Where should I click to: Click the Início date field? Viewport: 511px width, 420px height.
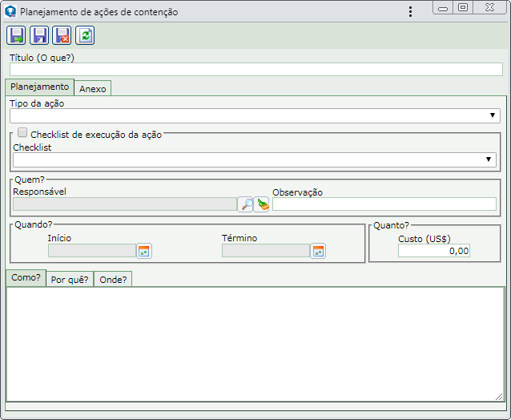click(92, 251)
